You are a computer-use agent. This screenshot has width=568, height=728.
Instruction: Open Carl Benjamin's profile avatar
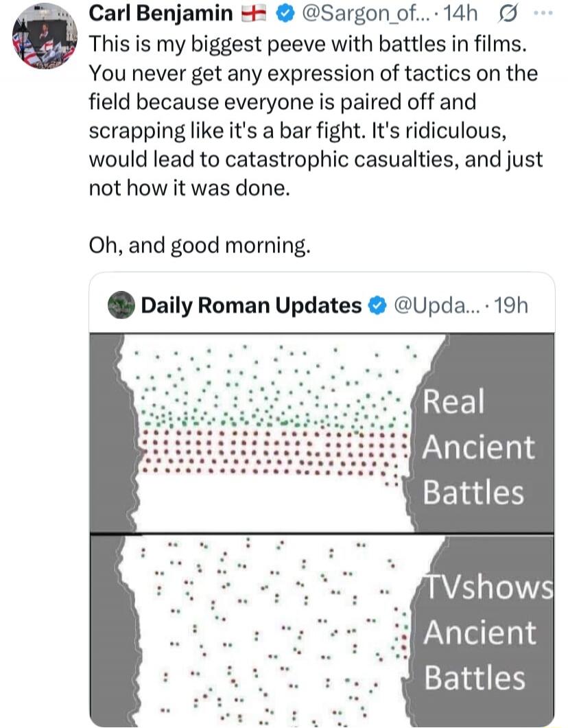44,36
